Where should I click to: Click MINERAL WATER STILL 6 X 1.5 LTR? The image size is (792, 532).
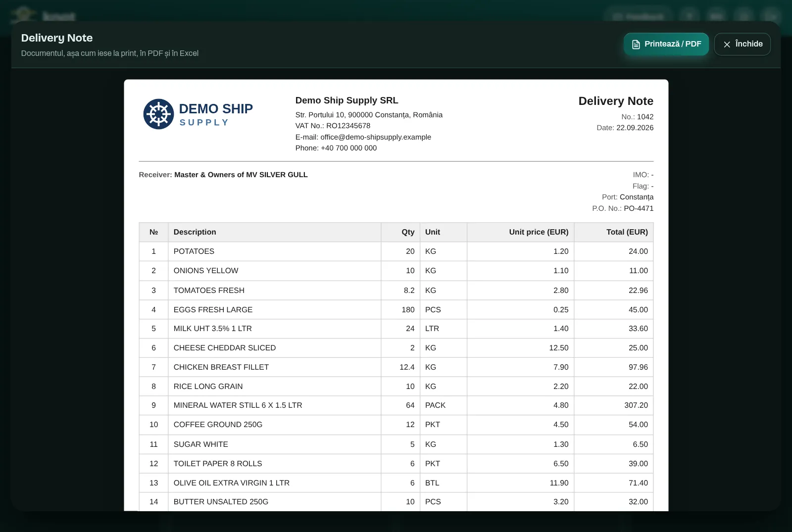[x=238, y=405]
